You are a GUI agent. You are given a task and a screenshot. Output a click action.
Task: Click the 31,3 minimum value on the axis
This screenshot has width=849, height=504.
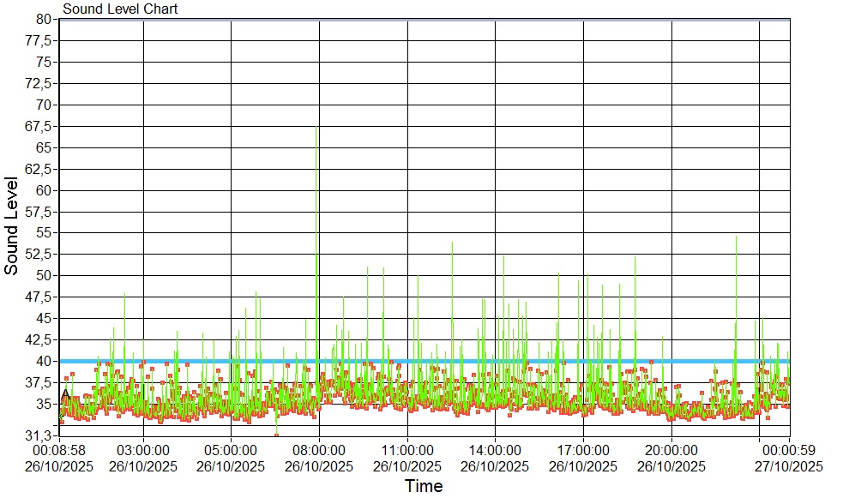click(x=40, y=435)
